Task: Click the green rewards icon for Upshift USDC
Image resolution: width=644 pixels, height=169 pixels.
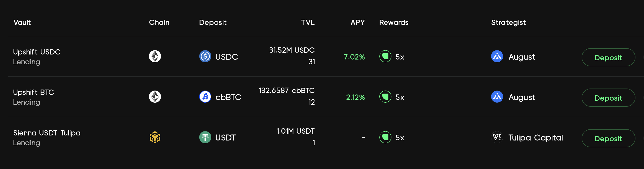Action: coord(385,56)
